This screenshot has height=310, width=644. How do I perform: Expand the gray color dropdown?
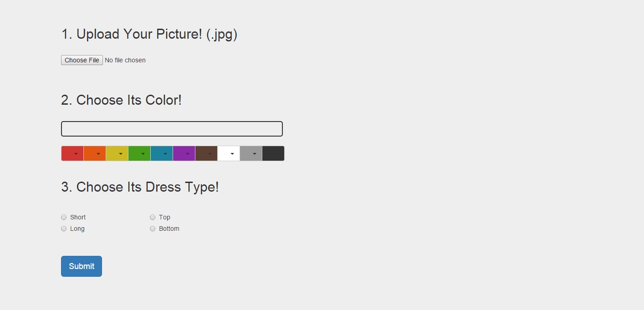coord(251,153)
